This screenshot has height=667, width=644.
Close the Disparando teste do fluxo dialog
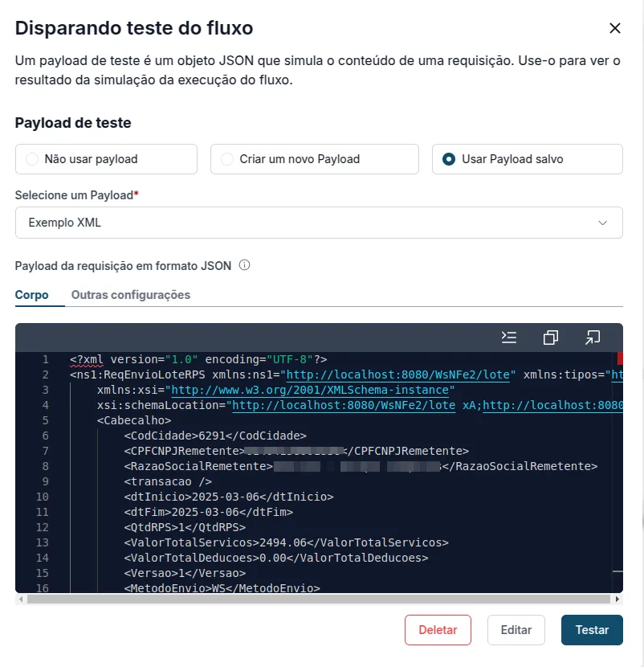coord(614,28)
